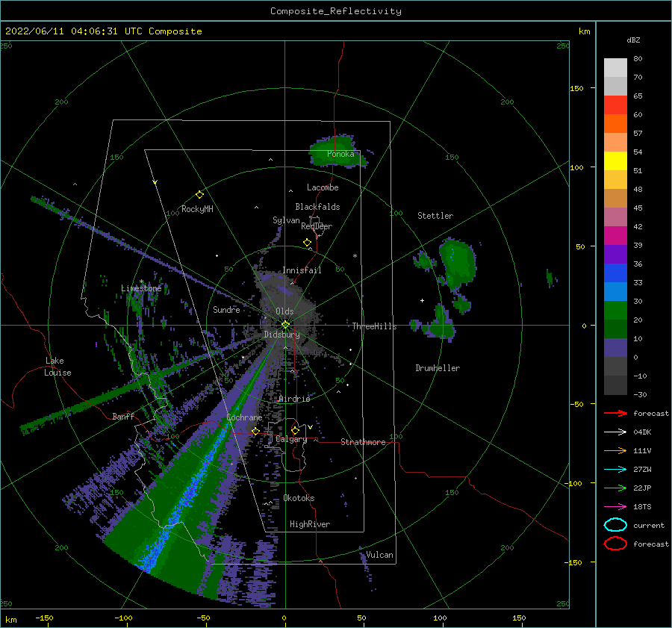Select the cyan 27ZW arrow symbol
This screenshot has width=672, height=628.
[x=615, y=470]
